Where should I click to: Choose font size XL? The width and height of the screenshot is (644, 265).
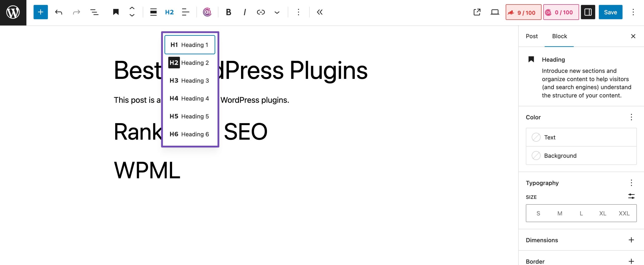pos(602,213)
